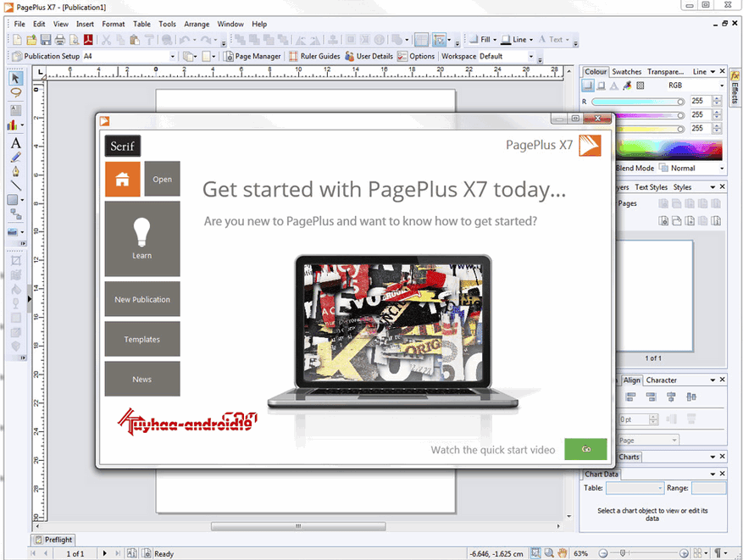Choose the Pencil drawing tool

click(15, 158)
